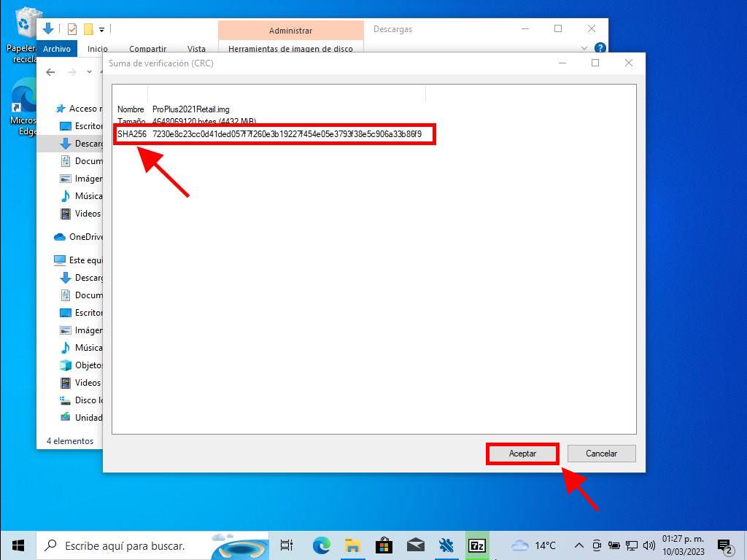
Task: Open the Administrar ribbon tab
Action: pos(290,31)
